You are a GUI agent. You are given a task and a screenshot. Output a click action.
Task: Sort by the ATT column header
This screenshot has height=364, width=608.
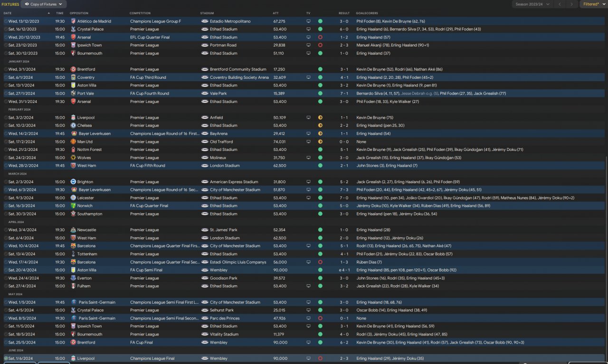(x=276, y=13)
